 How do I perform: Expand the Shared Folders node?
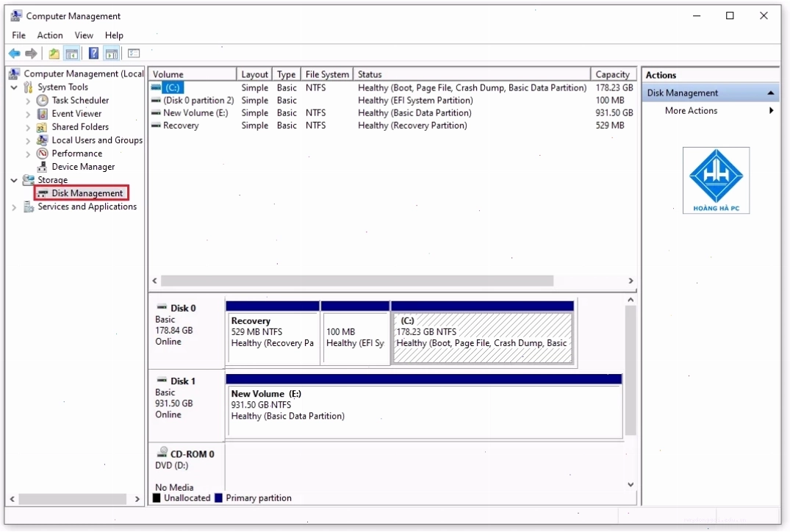(x=28, y=127)
